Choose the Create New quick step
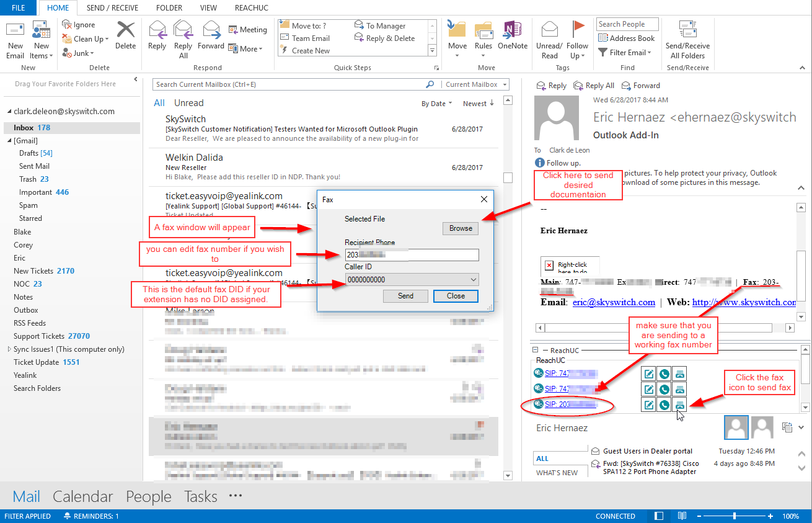The width and height of the screenshot is (812, 523). pos(305,51)
